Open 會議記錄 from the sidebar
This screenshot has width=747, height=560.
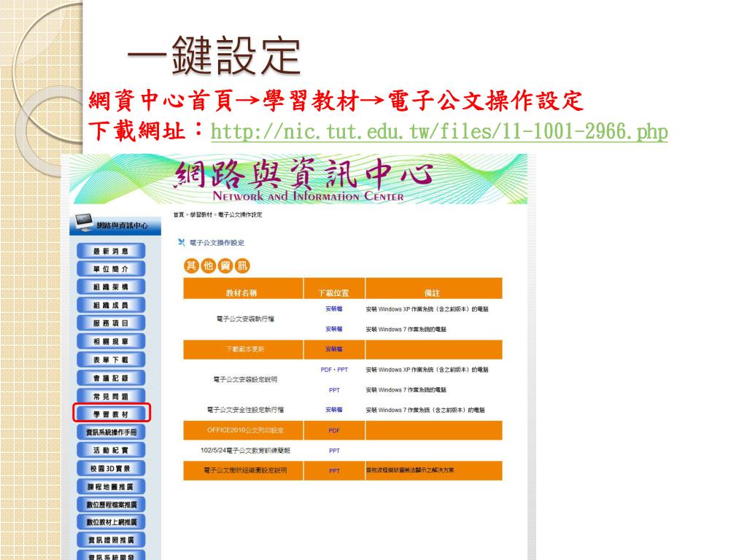click(x=111, y=378)
